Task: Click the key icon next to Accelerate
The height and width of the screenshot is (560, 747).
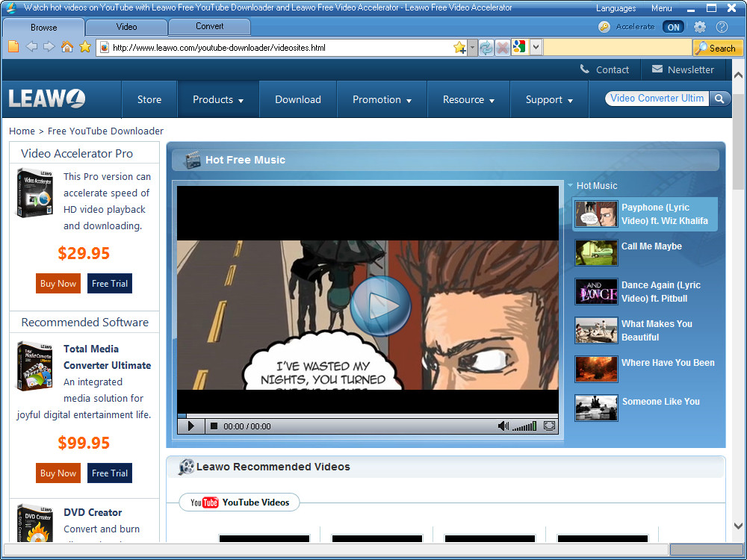Action: [604, 27]
